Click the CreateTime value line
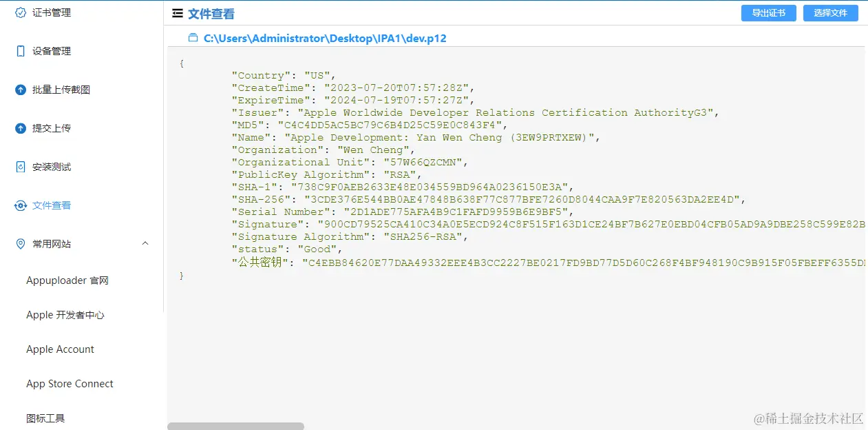 353,88
